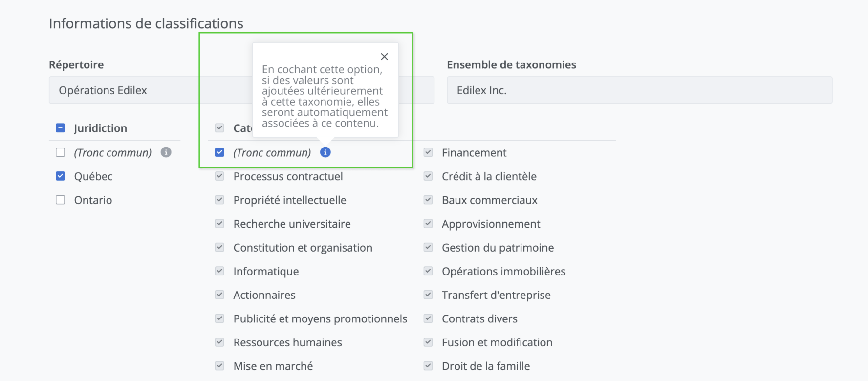Click the Répertoire field Opérations Edilex
This screenshot has height=381, width=868.
(122, 90)
